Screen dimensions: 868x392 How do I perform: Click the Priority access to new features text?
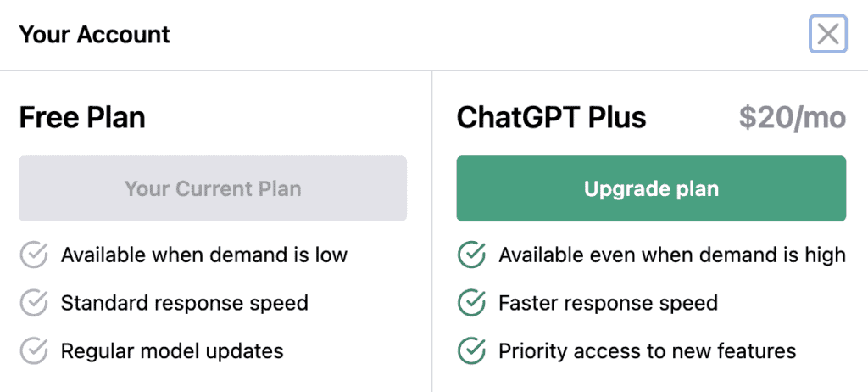[x=647, y=350]
